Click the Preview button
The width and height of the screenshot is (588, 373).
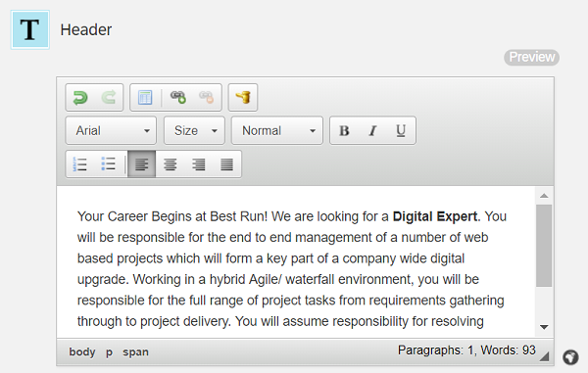[531, 58]
